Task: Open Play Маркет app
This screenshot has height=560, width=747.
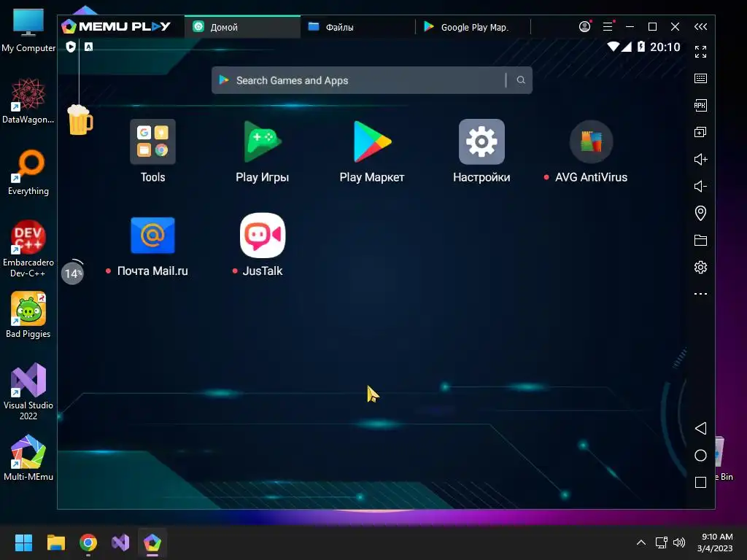Action: tap(371, 141)
